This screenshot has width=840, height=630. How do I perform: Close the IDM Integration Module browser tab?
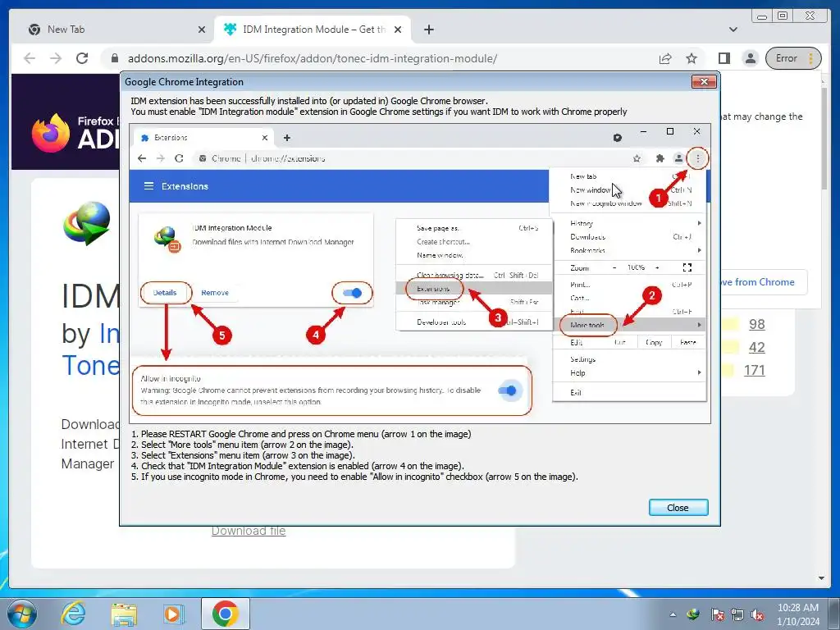click(398, 30)
